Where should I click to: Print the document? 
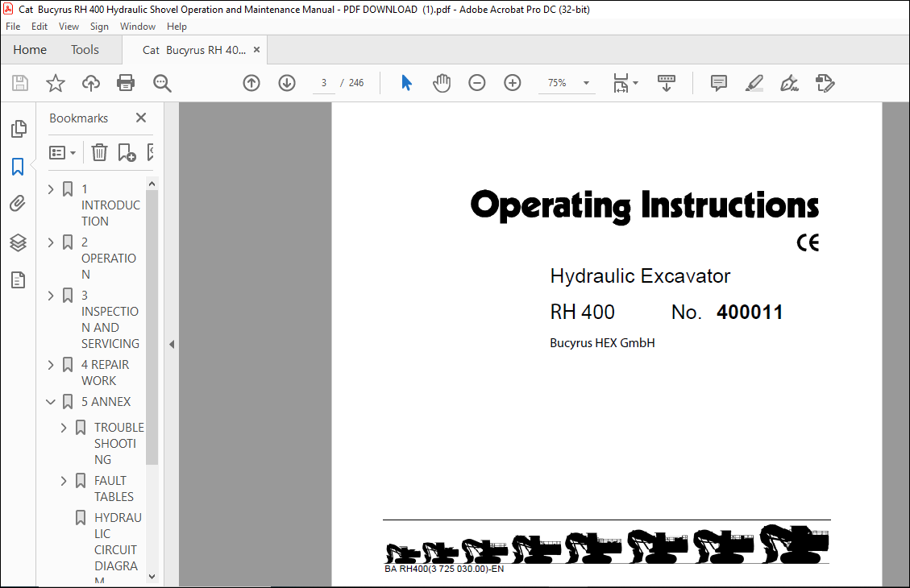point(126,83)
